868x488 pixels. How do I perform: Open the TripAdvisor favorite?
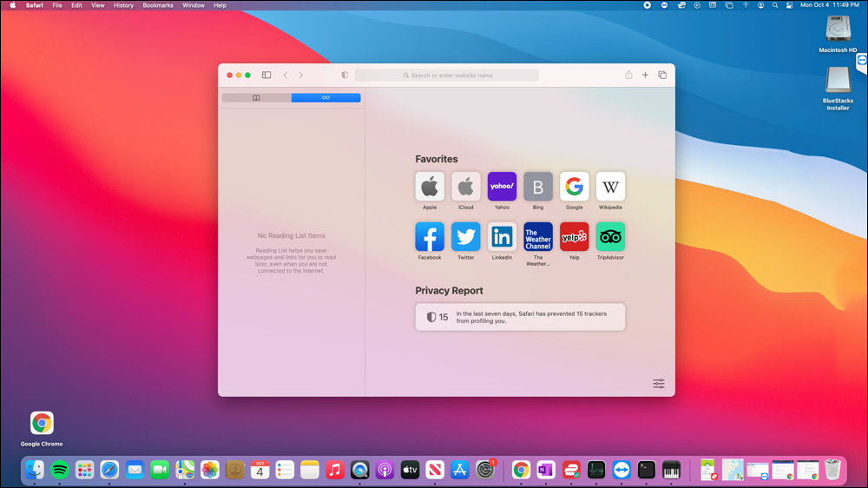click(610, 236)
